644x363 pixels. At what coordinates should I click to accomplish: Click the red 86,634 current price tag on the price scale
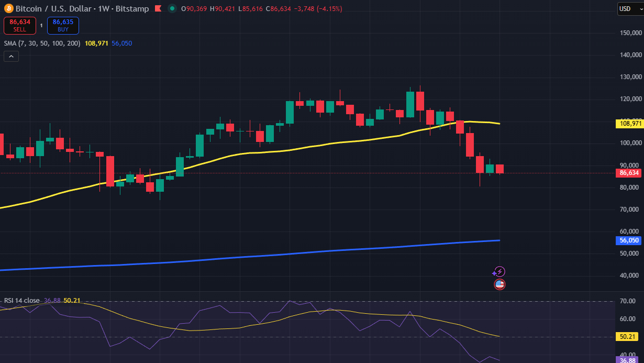click(628, 173)
